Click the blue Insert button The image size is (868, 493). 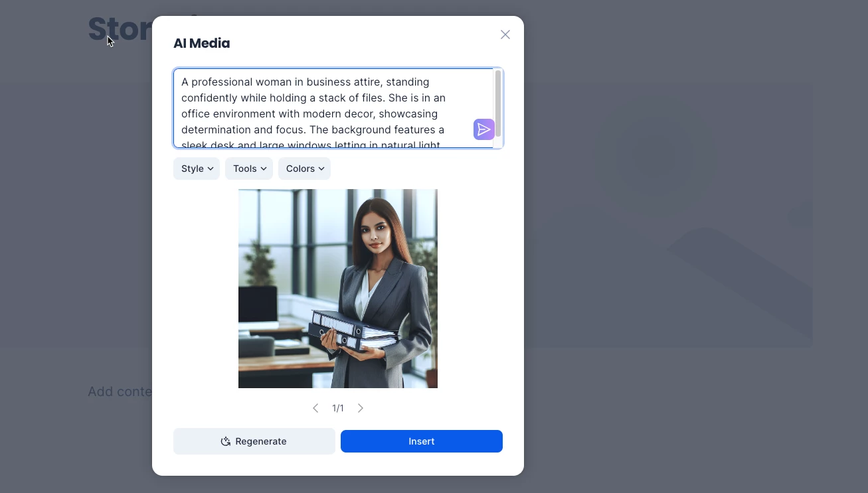click(422, 441)
